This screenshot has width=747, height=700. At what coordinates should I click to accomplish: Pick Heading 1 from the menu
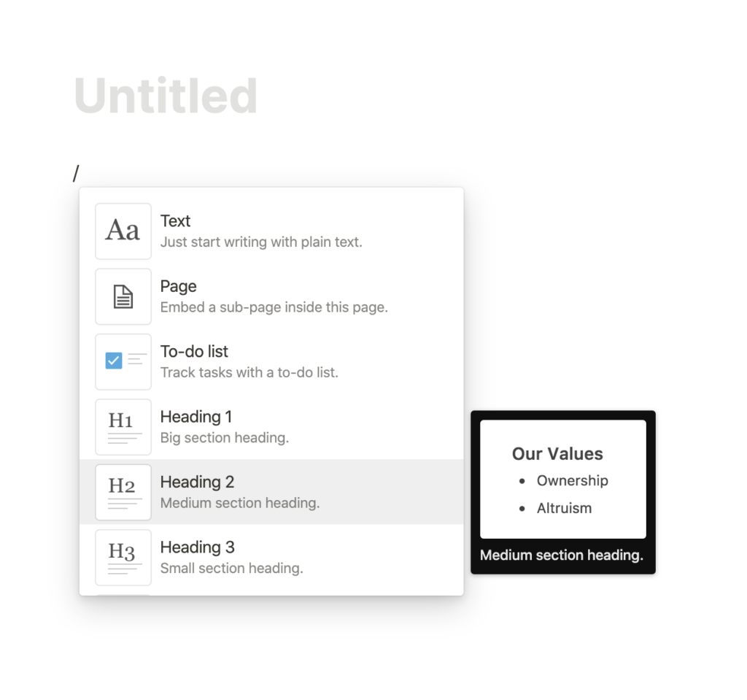point(271,427)
